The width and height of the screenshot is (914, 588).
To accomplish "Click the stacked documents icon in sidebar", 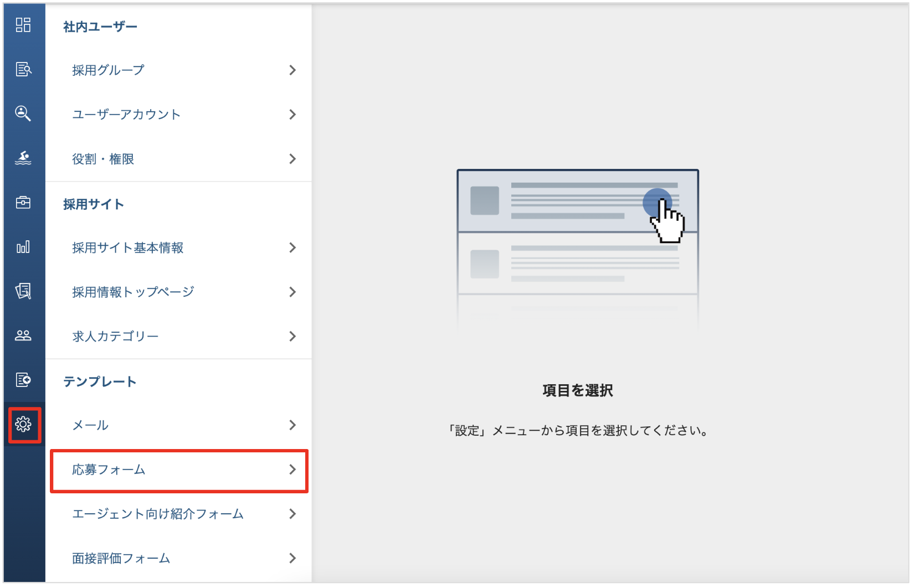I will click(23, 291).
